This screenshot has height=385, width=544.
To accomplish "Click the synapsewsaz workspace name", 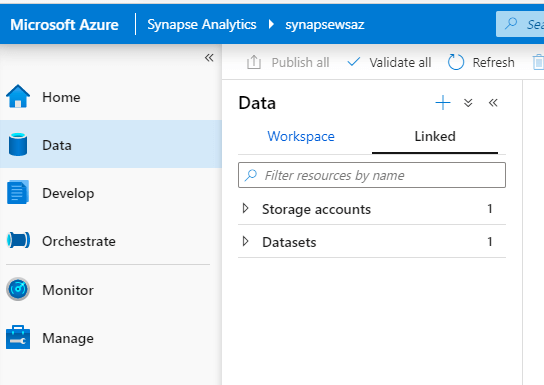I will coord(325,25).
